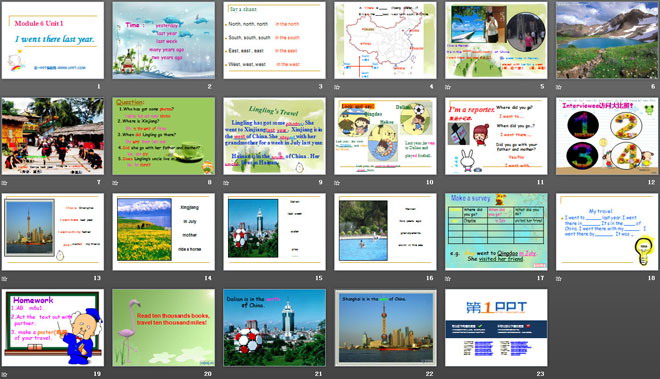This screenshot has height=379, width=660.
Task: Click the animation star icon under slide 8
Action: 115,183
